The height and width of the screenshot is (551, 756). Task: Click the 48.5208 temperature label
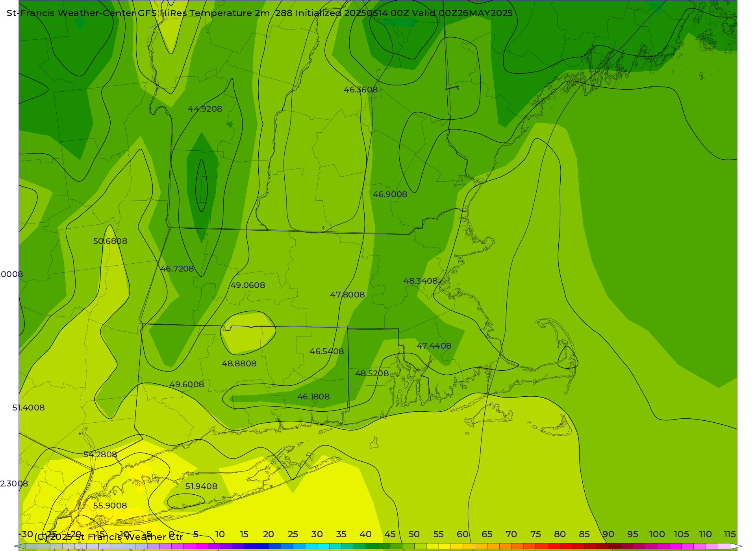372,373
